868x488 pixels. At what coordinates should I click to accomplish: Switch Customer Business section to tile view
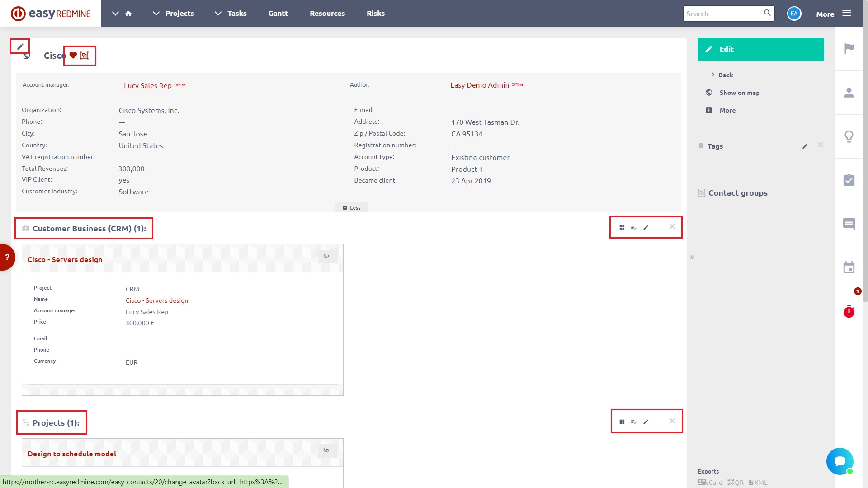pyautogui.click(x=622, y=228)
